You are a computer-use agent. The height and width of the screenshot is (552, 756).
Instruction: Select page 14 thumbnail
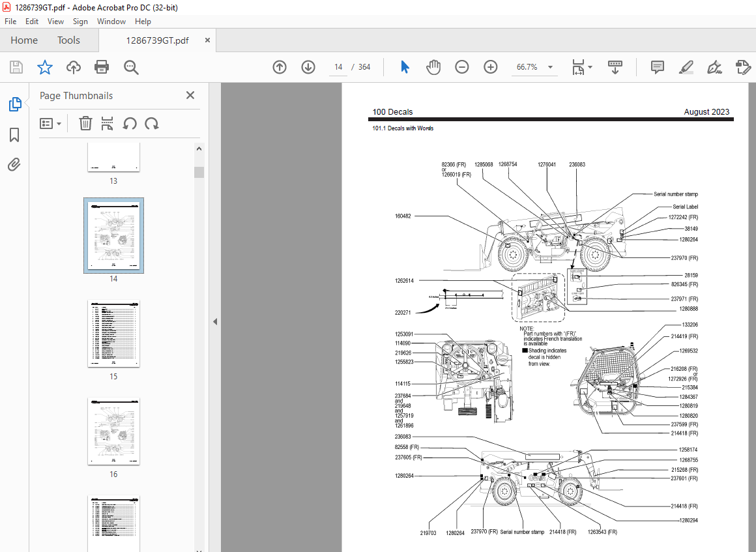114,235
